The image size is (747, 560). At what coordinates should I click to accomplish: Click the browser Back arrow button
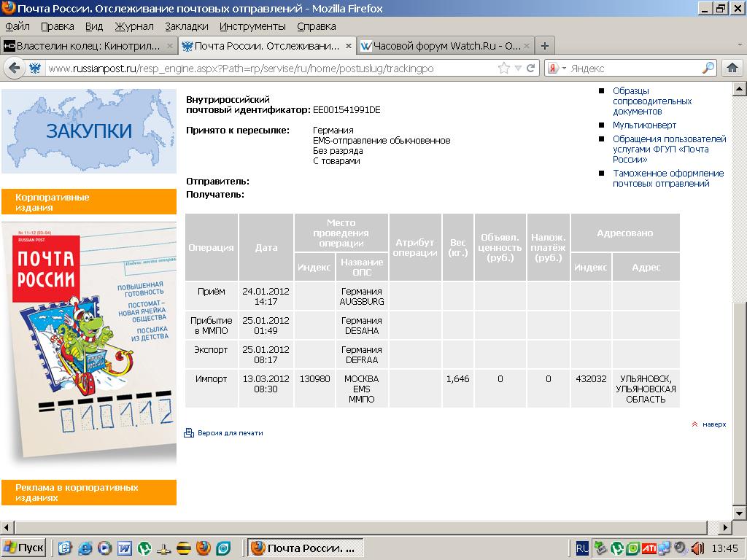(14, 69)
